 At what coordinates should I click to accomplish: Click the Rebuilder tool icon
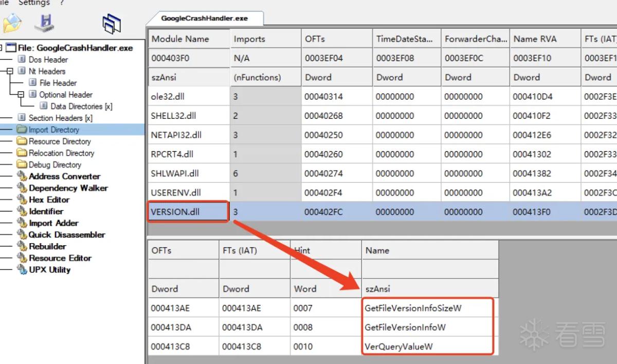(22, 246)
